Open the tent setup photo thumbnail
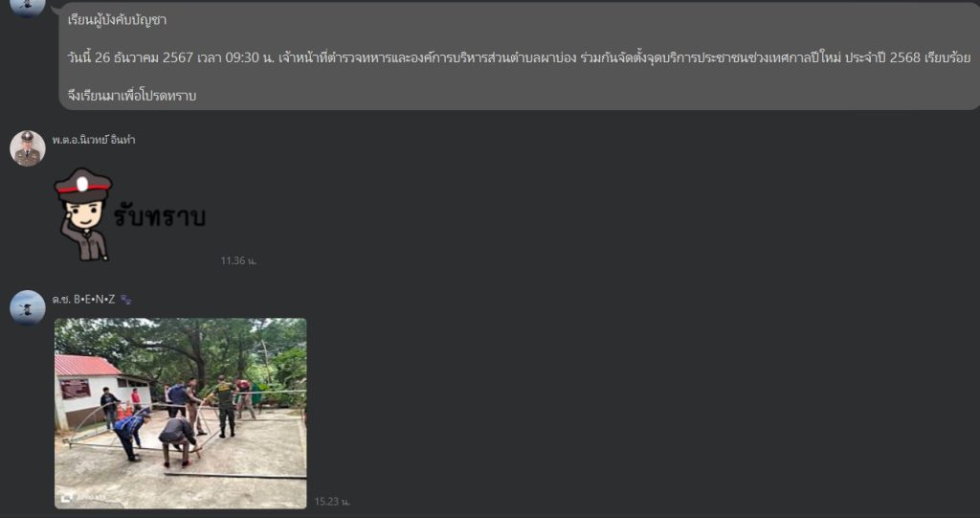This screenshot has width=980, height=518. click(181, 413)
